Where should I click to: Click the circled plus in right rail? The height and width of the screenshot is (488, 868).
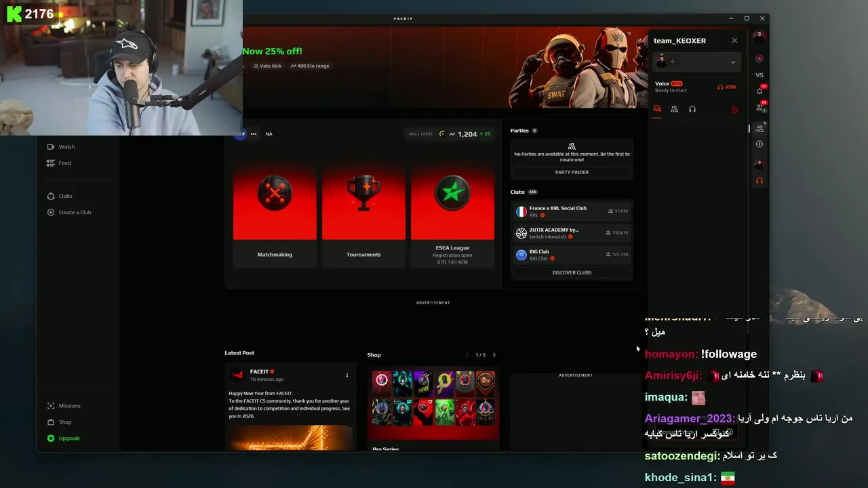(759, 144)
